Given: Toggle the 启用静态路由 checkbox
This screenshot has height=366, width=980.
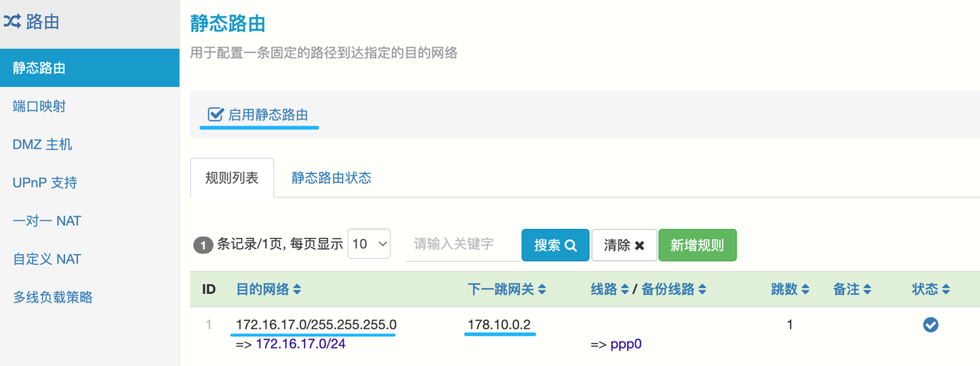Looking at the screenshot, I should [x=216, y=115].
